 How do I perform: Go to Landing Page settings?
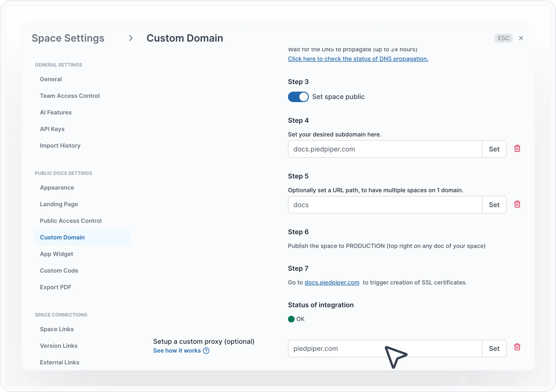pos(59,204)
